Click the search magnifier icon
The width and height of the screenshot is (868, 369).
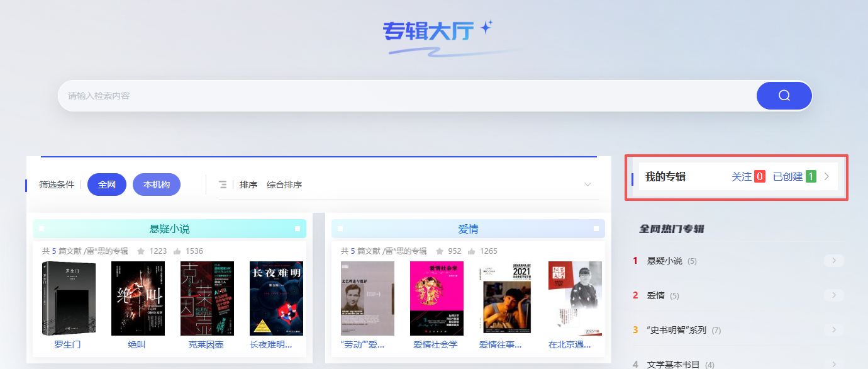(x=783, y=95)
